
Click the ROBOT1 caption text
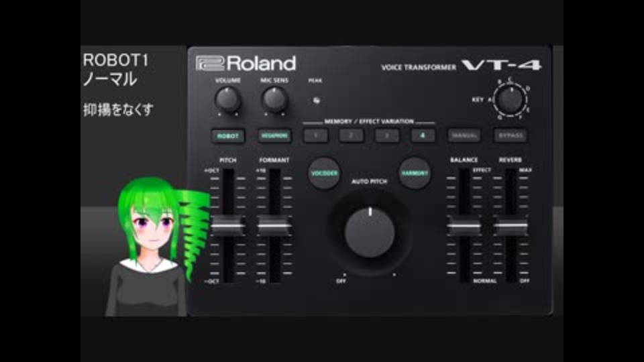115,60
